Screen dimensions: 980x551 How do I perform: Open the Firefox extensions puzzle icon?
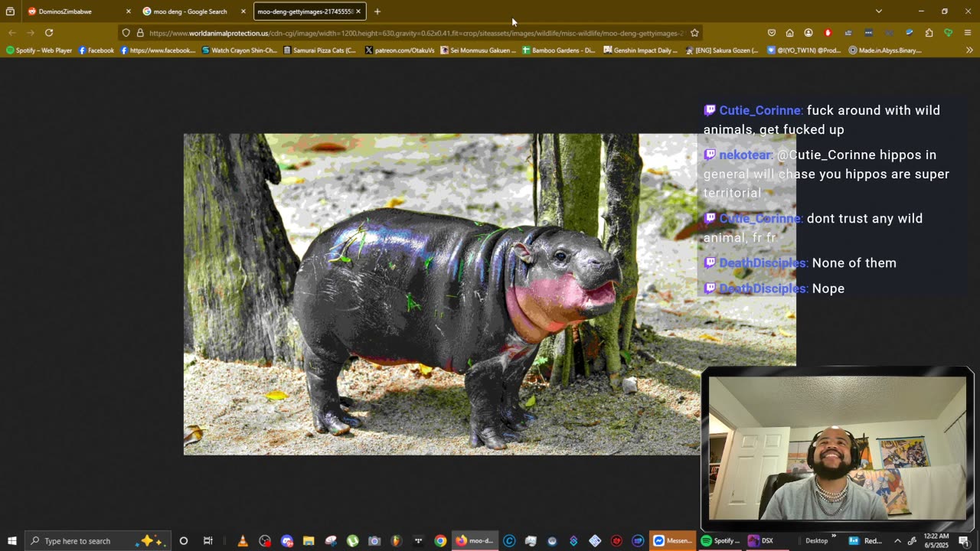click(x=929, y=33)
